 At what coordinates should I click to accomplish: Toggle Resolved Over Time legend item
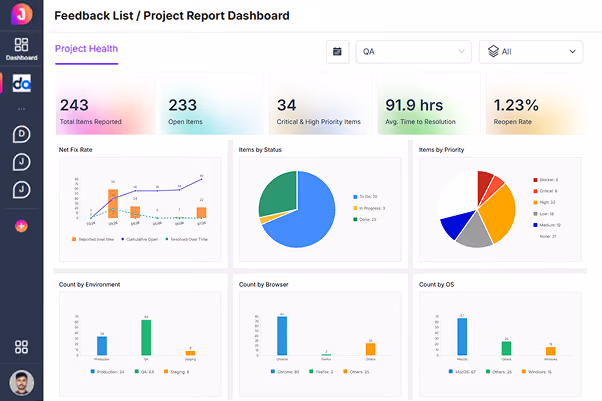(x=187, y=239)
